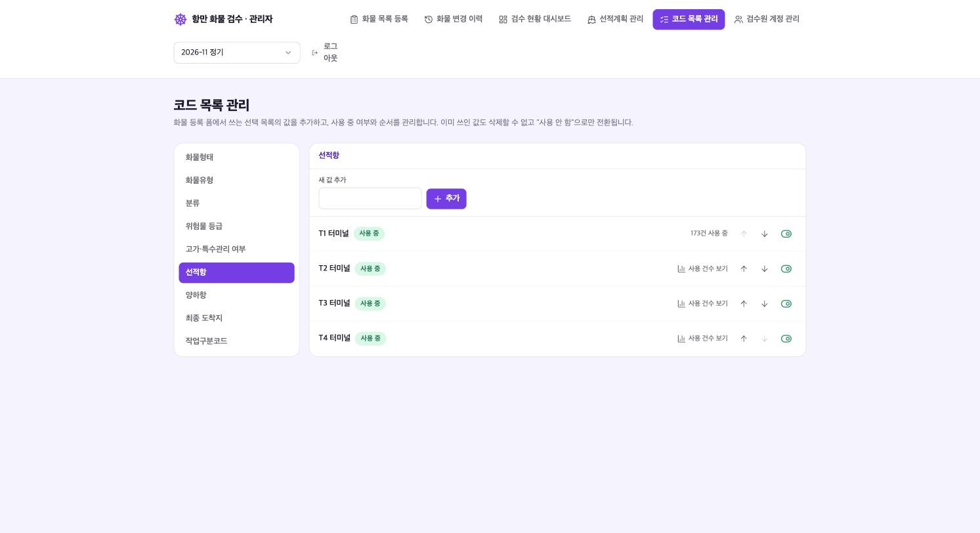
Task: Open the 2026-11 정기 period dropdown
Action: 237,53
